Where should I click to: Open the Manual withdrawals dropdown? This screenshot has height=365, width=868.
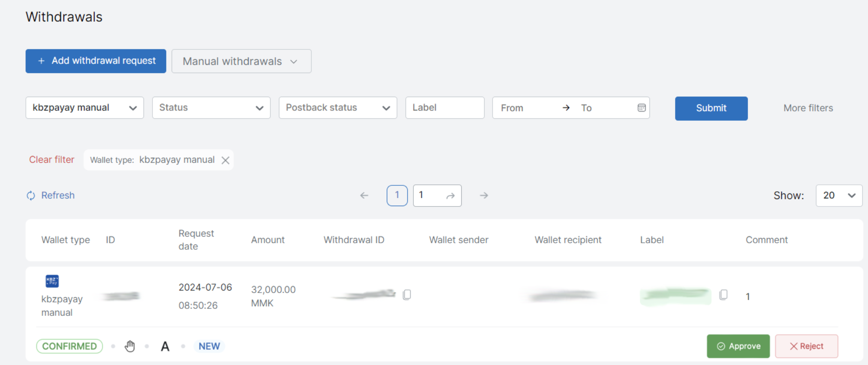click(241, 61)
